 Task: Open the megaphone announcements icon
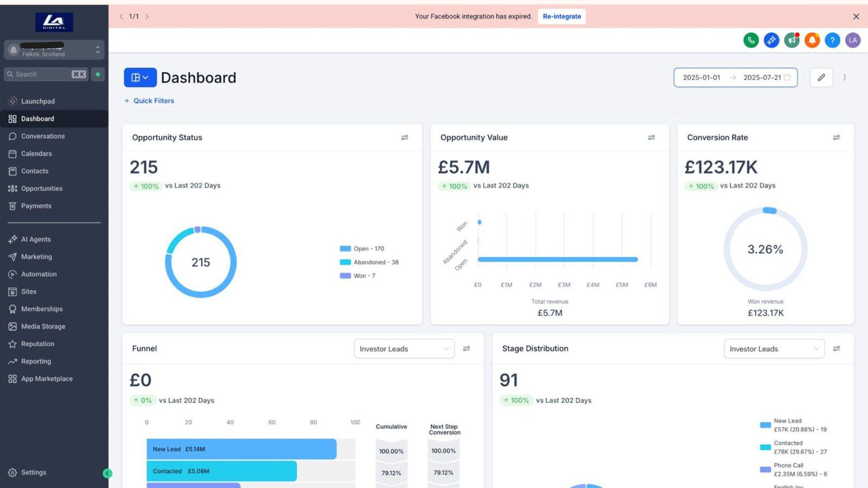coord(792,40)
